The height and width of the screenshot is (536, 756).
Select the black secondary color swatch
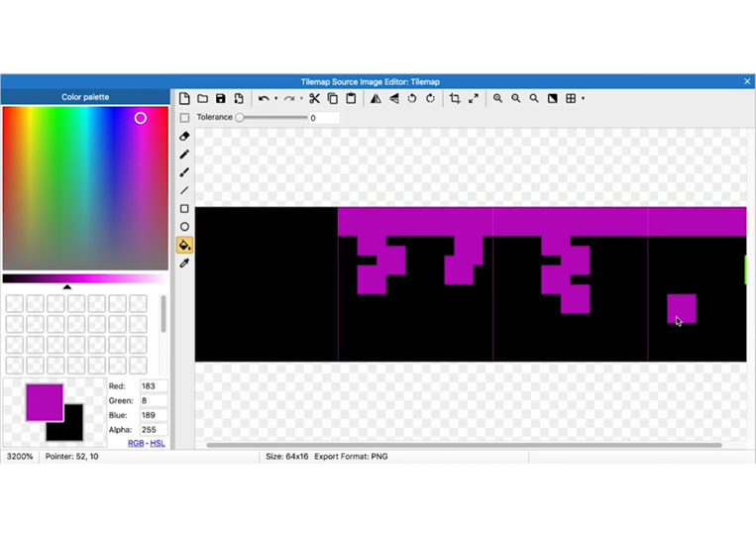tap(70, 428)
